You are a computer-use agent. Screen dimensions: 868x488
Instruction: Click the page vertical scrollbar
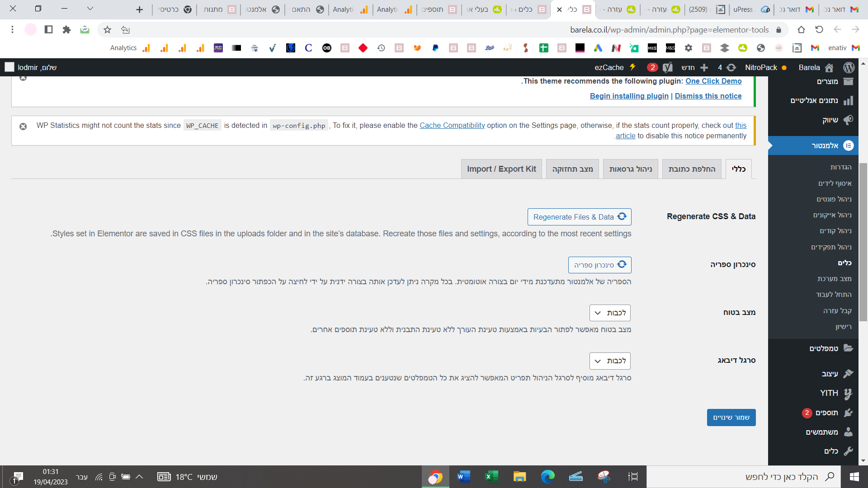(863, 242)
